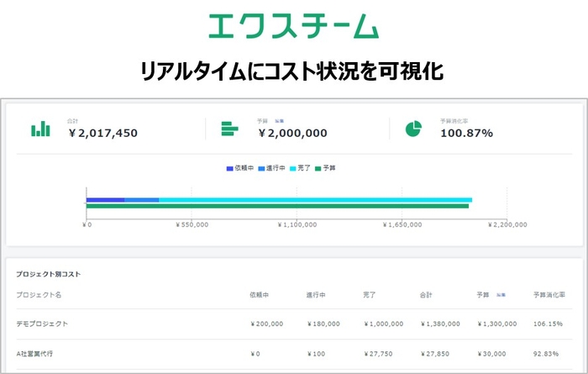This screenshot has width=588, height=374.
Task: Click the green 予算 bar in chart
Action: 277,206
